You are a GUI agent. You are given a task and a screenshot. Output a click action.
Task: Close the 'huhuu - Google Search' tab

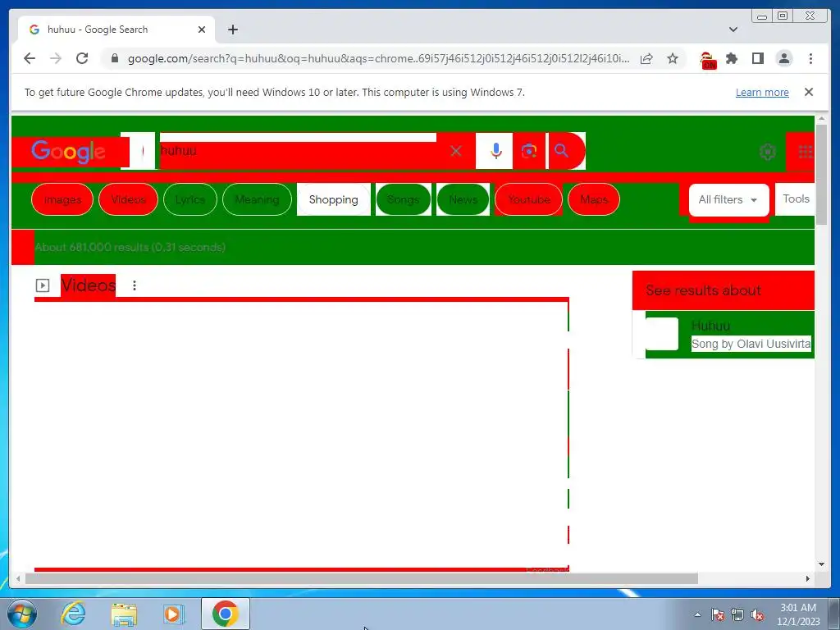202,30
